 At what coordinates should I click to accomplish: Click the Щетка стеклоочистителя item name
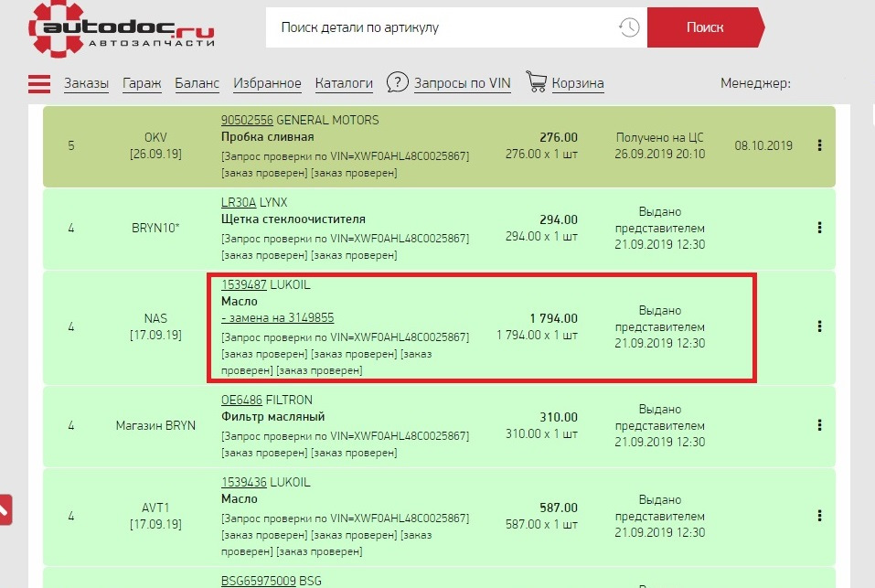click(293, 219)
